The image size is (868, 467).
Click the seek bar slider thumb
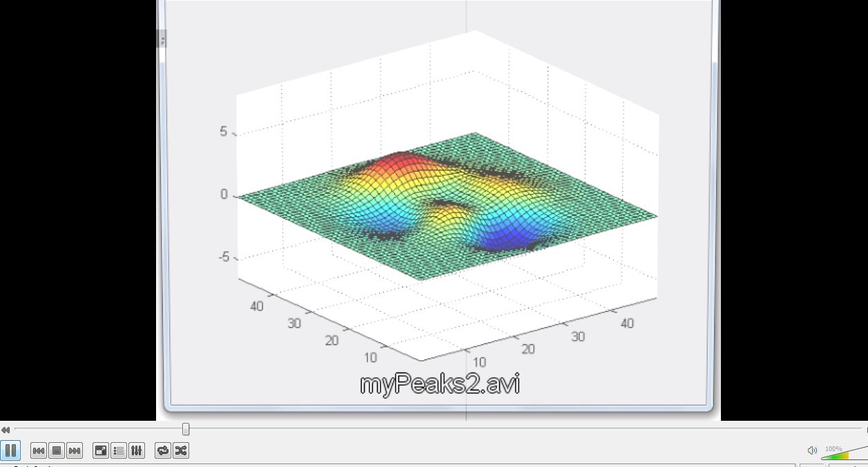[x=185, y=429]
